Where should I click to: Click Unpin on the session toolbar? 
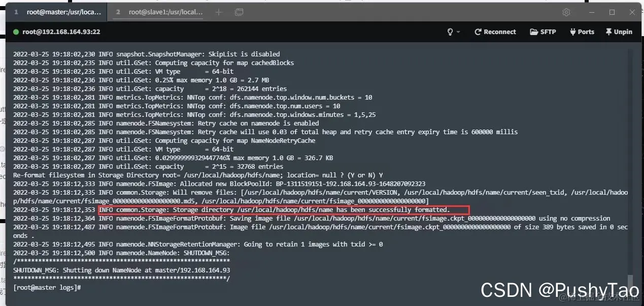pos(619,32)
